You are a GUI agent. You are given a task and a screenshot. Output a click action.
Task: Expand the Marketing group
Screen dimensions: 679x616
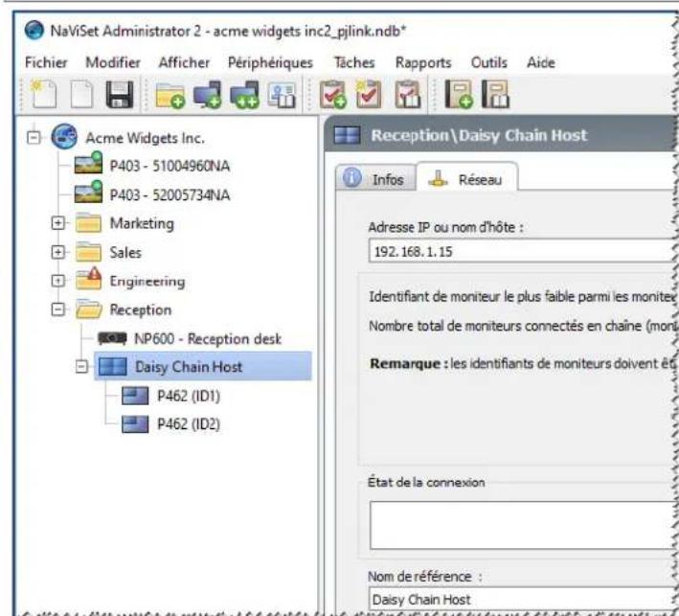(58, 223)
